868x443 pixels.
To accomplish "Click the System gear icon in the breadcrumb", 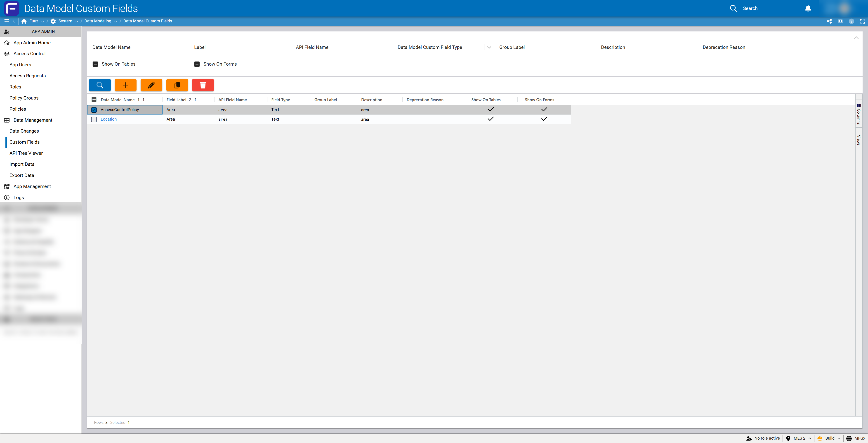I will (x=53, y=21).
